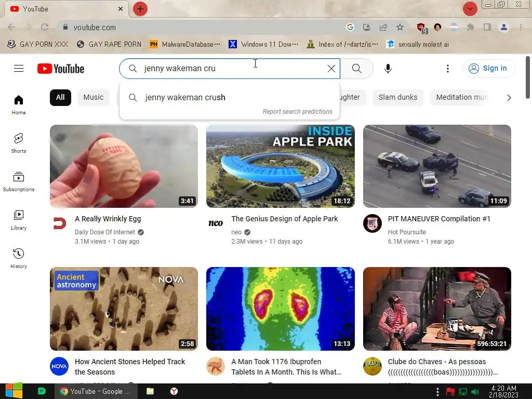Click the Sign in button
Screen dimensions: 532x399
point(488,69)
